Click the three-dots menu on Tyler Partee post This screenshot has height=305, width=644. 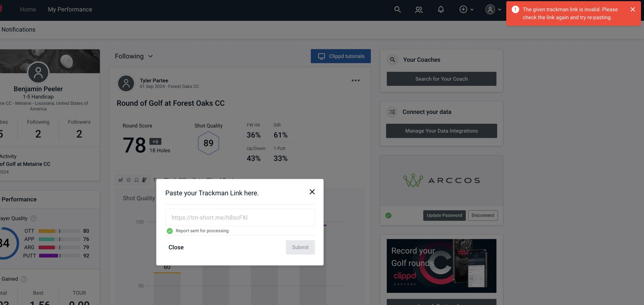tap(355, 80)
